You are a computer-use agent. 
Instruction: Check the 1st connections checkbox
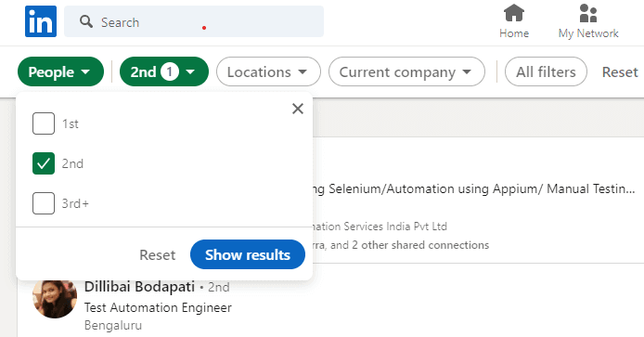tap(44, 123)
